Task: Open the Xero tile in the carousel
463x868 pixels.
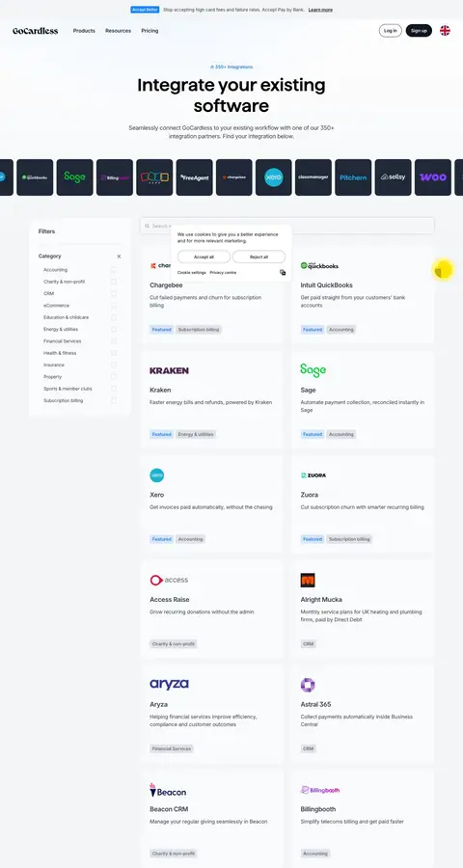Action: tap(274, 177)
